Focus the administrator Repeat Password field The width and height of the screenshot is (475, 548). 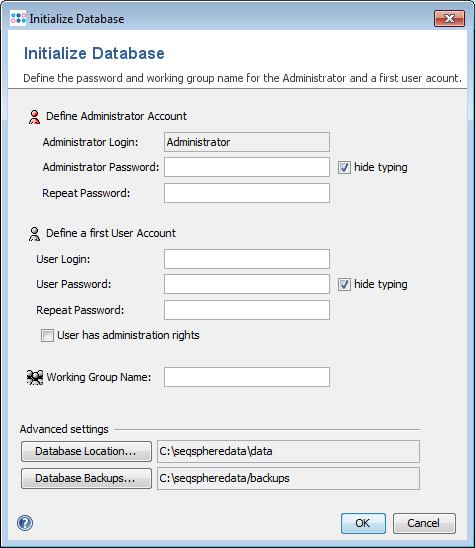[247, 193]
